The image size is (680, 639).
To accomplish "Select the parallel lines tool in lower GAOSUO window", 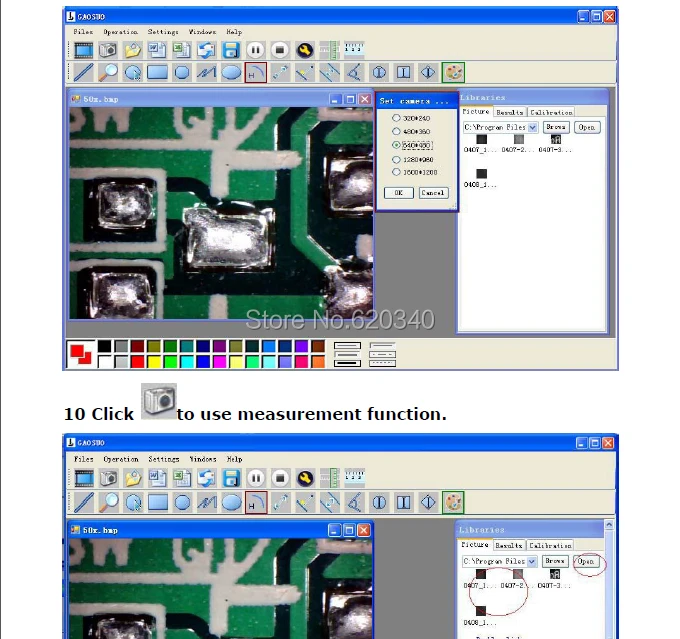I will point(330,502).
